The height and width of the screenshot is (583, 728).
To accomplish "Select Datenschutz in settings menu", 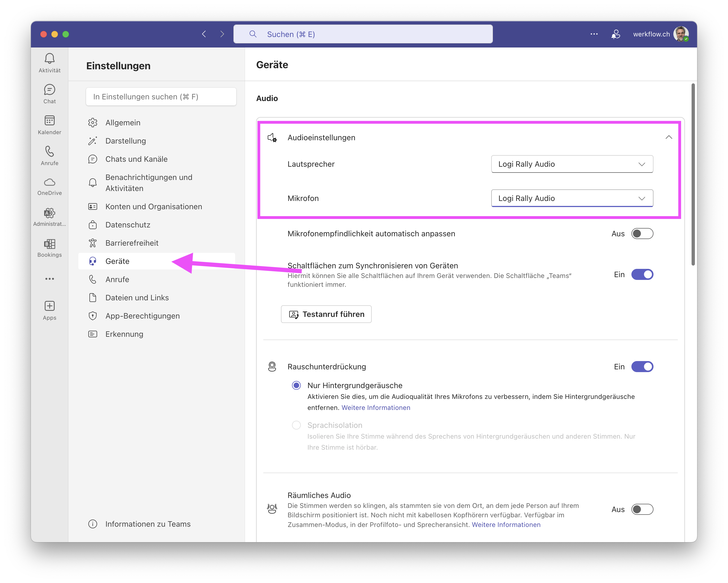I will [x=128, y=225].
